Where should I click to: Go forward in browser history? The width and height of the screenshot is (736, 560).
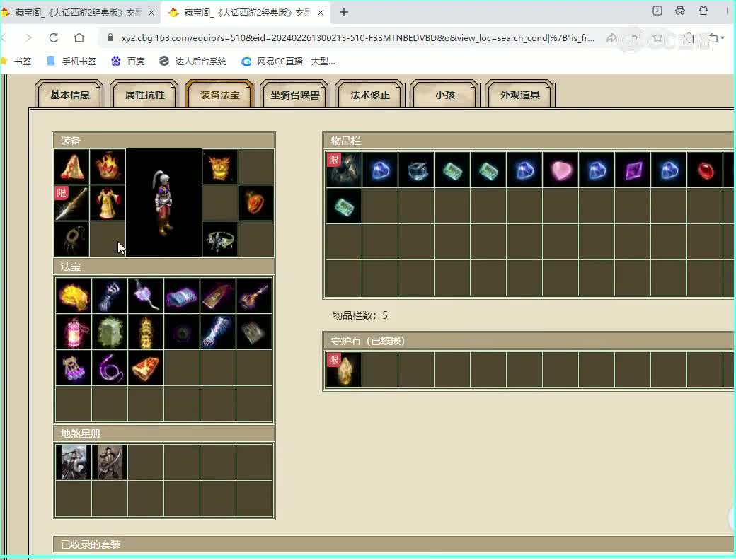tap(28, 37)
